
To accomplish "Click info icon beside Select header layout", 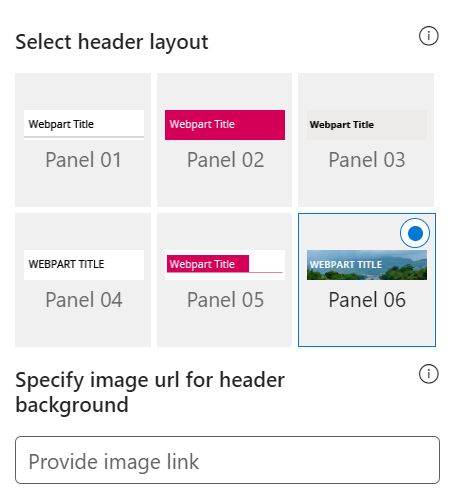I will (x=428, y=36).
